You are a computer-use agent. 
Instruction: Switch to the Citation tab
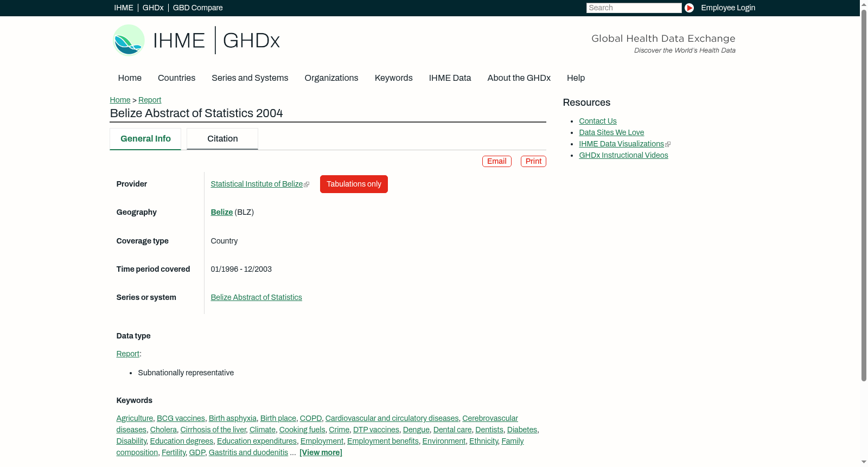(222, 139)
